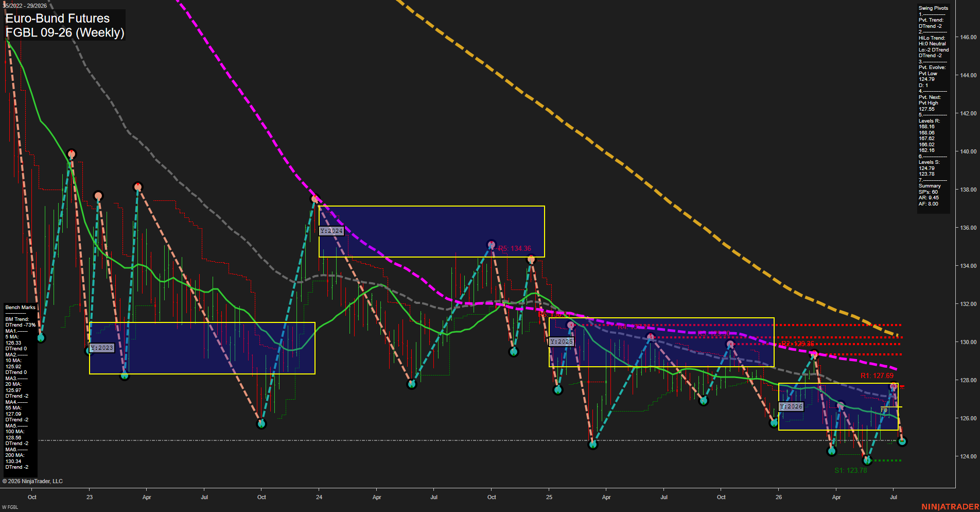Click the Levels R: heading
980x512 pixels.
[x=929, y=121]
